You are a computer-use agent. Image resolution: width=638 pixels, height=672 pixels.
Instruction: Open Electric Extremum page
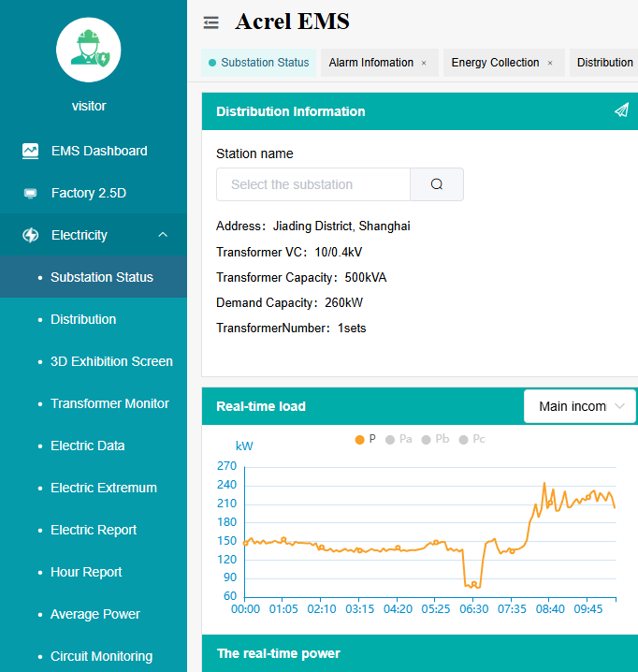(x=94, y=488)
